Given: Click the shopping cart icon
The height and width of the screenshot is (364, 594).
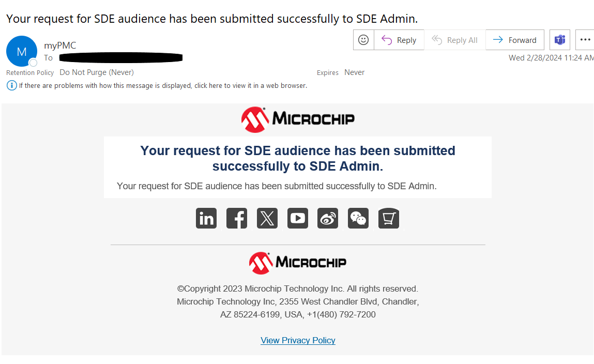Looking at the screenshot, I should click(x=388, y=218).
